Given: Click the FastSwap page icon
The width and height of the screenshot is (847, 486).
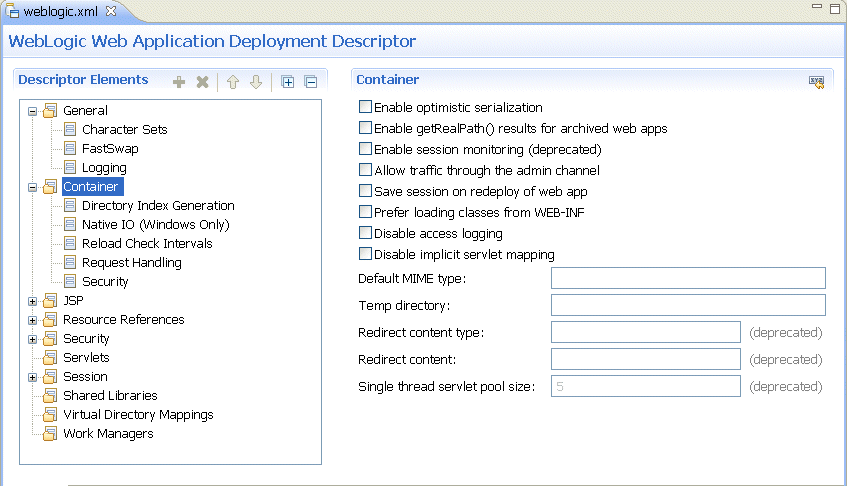Looking at the screenshot, I should [x=70, y=148].
